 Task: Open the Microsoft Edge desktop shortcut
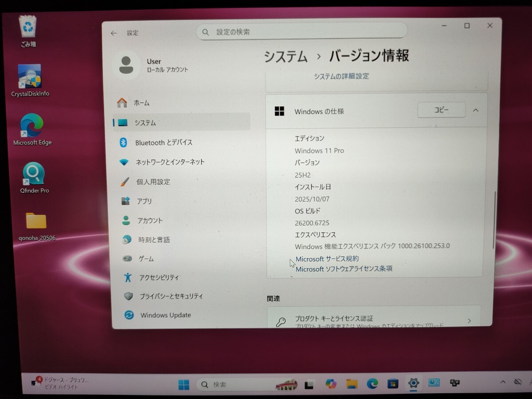tap(32, 129)
